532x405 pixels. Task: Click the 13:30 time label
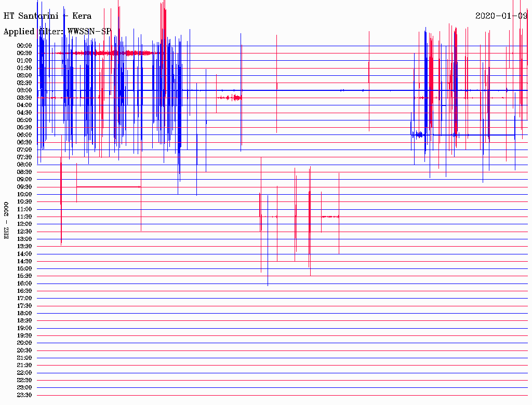click(24, 247)
